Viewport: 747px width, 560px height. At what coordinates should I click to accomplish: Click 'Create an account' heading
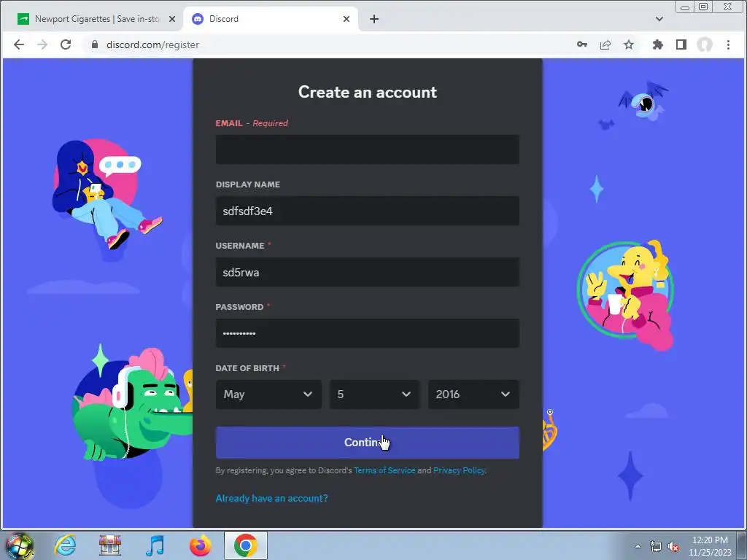[x=368, y=92]
